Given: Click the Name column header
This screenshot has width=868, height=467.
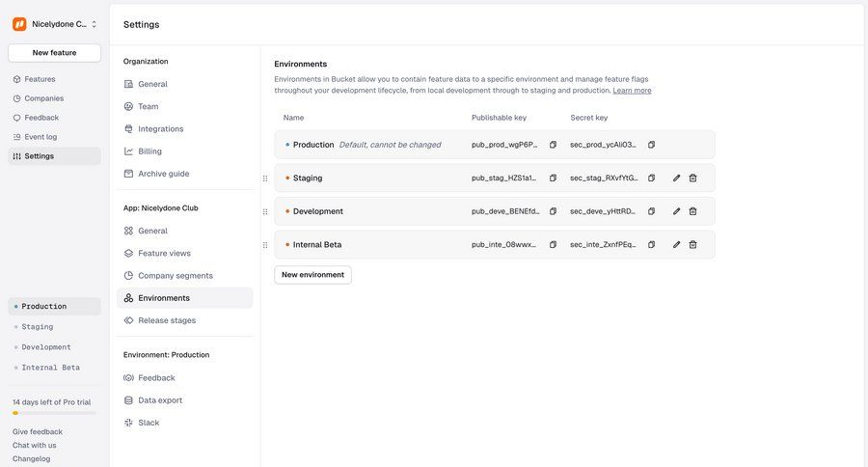Looking at the screenshot, I should tap(293, 118).
